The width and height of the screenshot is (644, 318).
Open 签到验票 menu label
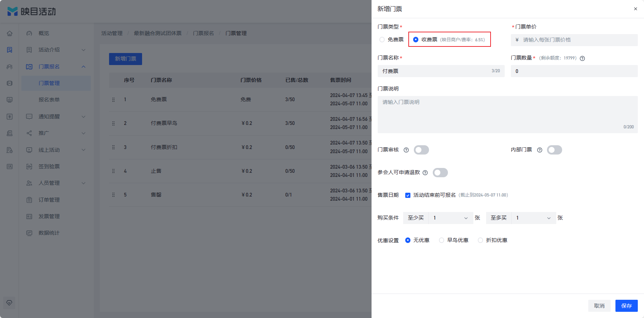tap(49, 167)
